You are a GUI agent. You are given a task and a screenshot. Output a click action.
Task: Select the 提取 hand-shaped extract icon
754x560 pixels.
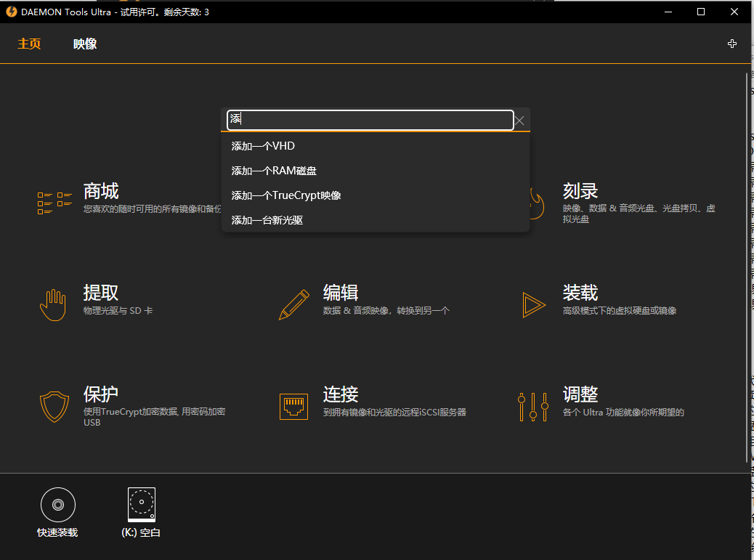pos(52,303)
